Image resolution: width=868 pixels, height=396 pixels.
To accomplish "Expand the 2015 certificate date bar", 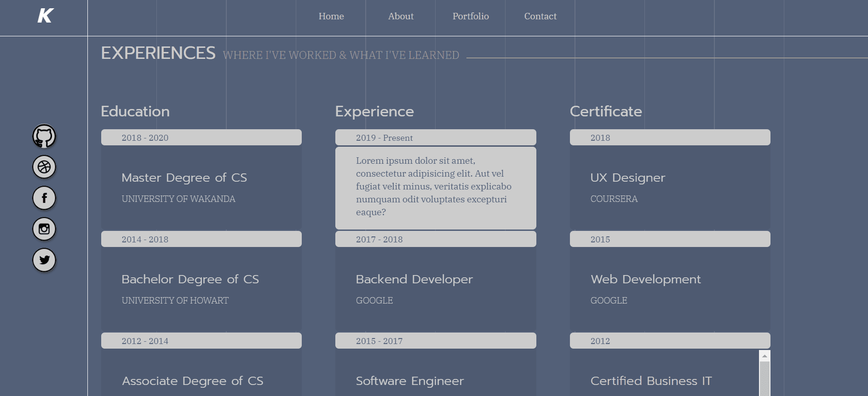I will tap(670, 239).
